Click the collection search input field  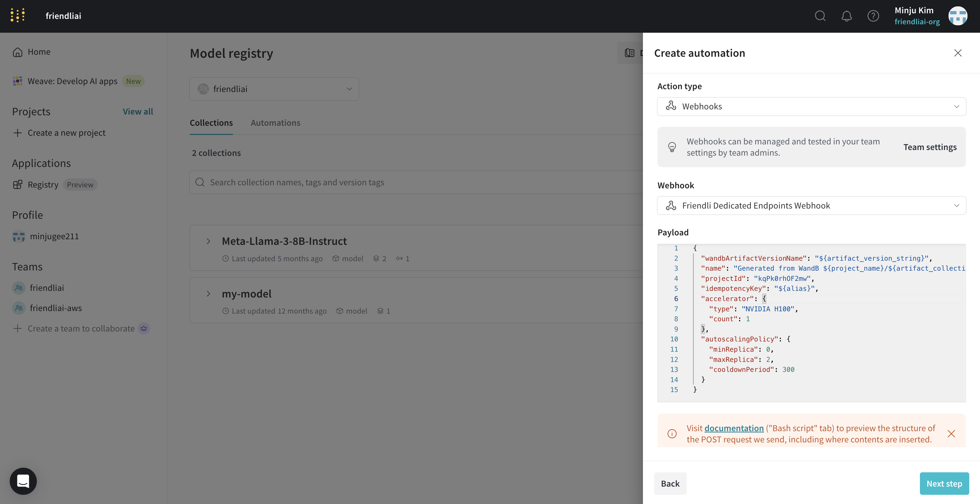(381, 182)
